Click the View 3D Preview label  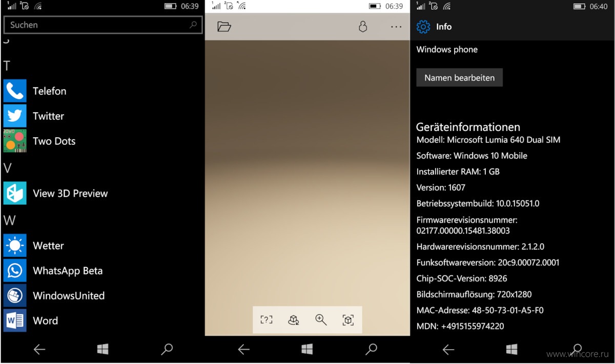(x=70, y=194)
